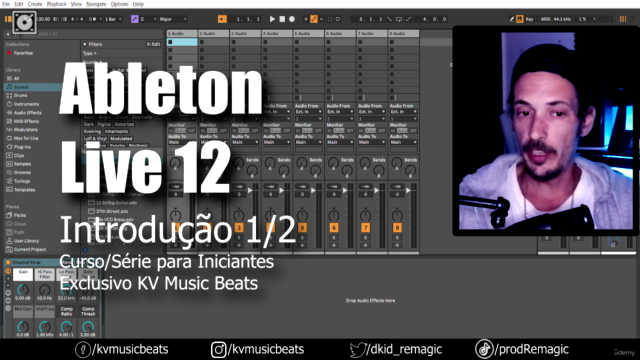Open the root note C dropdown
Image resolution: width=640 pixels, height=360 pixels.
(148, 19)
